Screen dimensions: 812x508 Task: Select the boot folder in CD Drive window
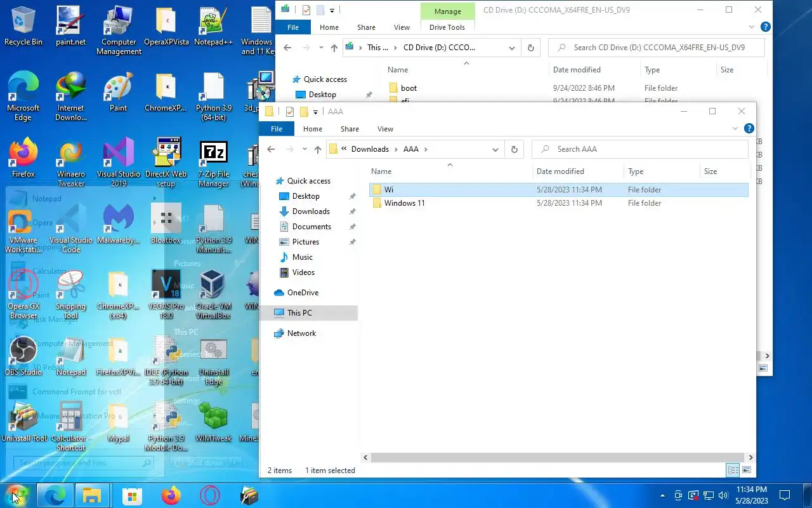pyautogui.click(x=409, y=88)
